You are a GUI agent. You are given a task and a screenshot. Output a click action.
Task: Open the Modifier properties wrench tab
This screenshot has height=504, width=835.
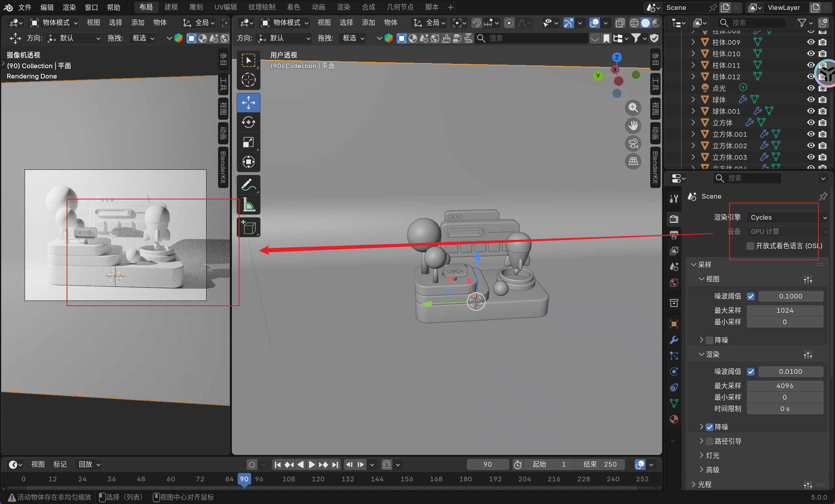(674, 340)
